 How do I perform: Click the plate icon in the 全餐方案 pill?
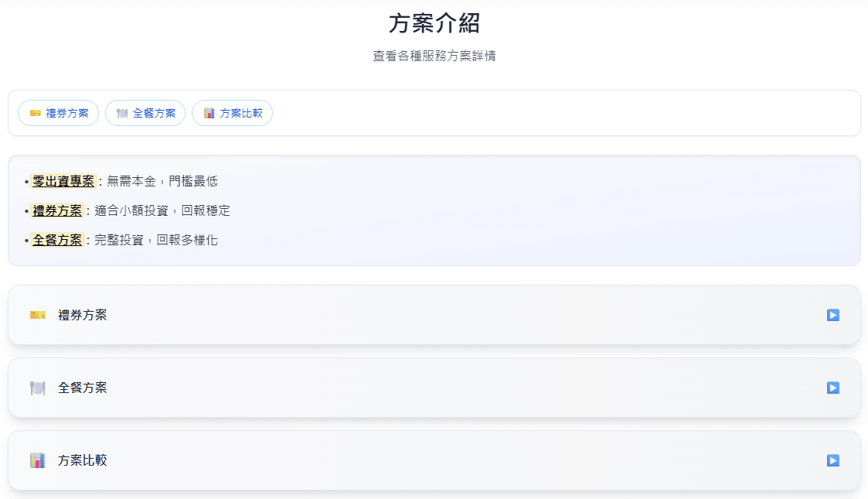coord(122,113)
